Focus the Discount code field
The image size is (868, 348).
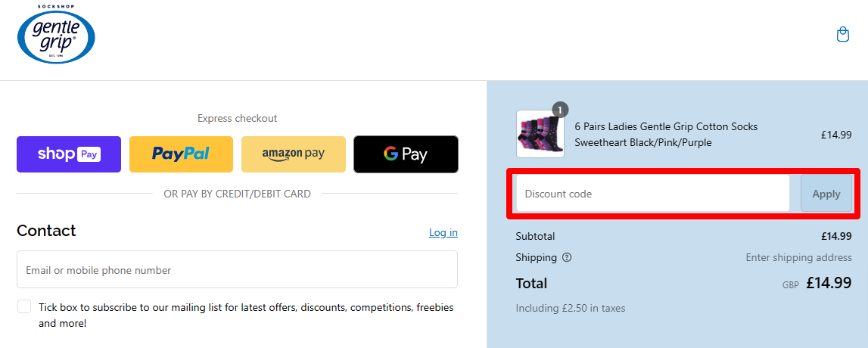[652, 194]
